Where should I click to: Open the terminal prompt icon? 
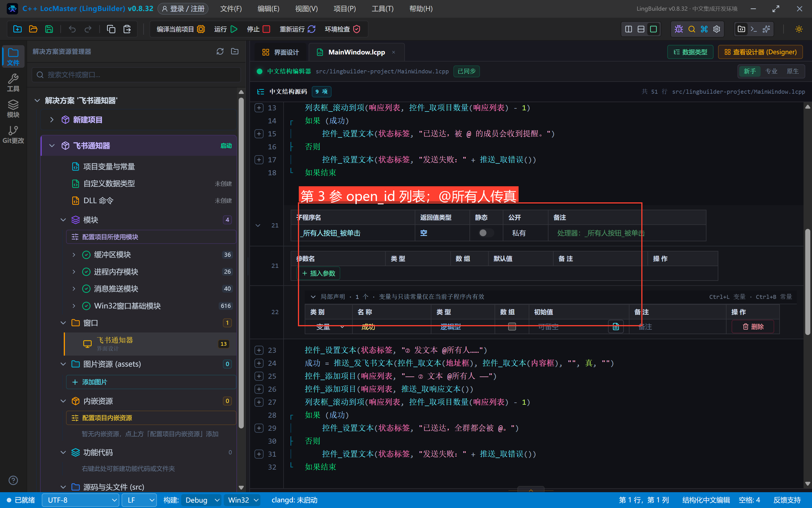coord(754,29)
